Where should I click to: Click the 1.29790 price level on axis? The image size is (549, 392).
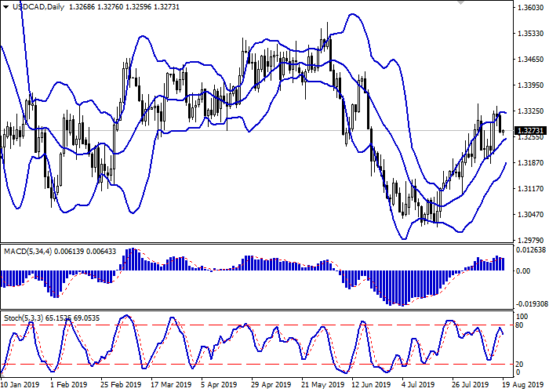(529, 240)
